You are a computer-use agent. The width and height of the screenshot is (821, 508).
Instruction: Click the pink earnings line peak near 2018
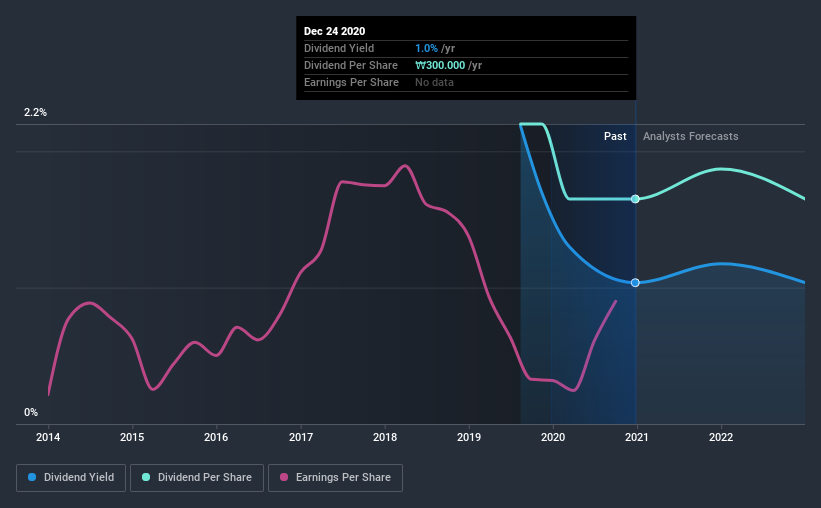pos(405,166)
